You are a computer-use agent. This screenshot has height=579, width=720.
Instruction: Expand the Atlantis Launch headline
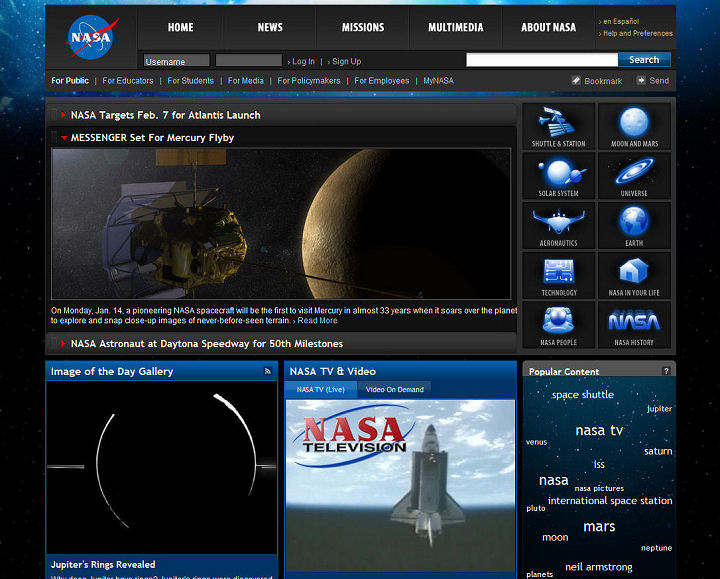click(x=63, y=115)
